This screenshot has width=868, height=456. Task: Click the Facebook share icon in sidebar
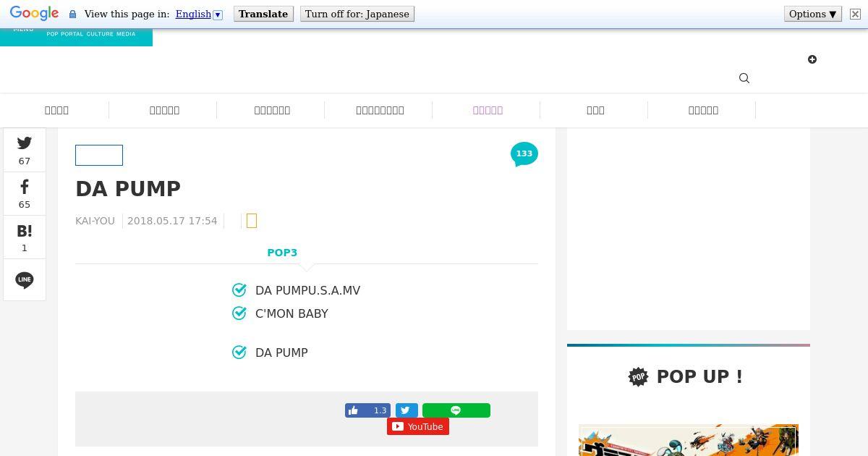pos(25,187)
